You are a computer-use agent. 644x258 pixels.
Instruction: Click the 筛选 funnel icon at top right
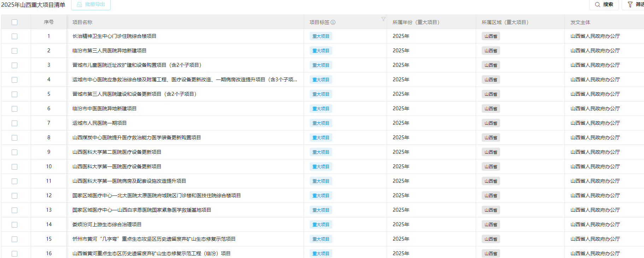click(630, 5)
